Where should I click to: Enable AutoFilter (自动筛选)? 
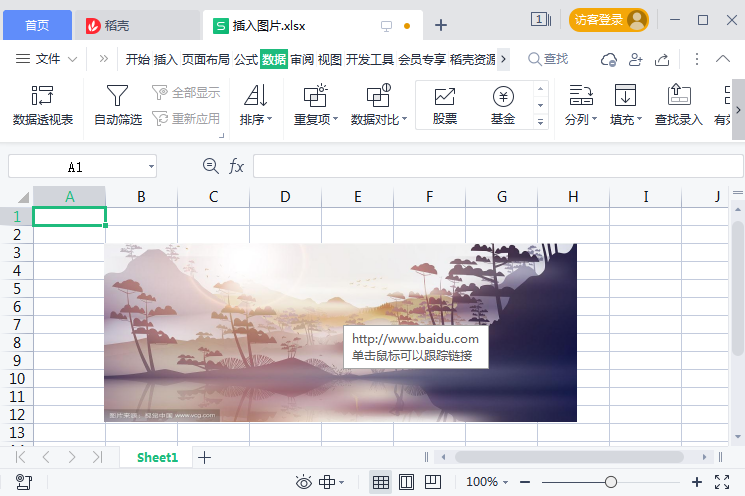[x=118, y=105]
